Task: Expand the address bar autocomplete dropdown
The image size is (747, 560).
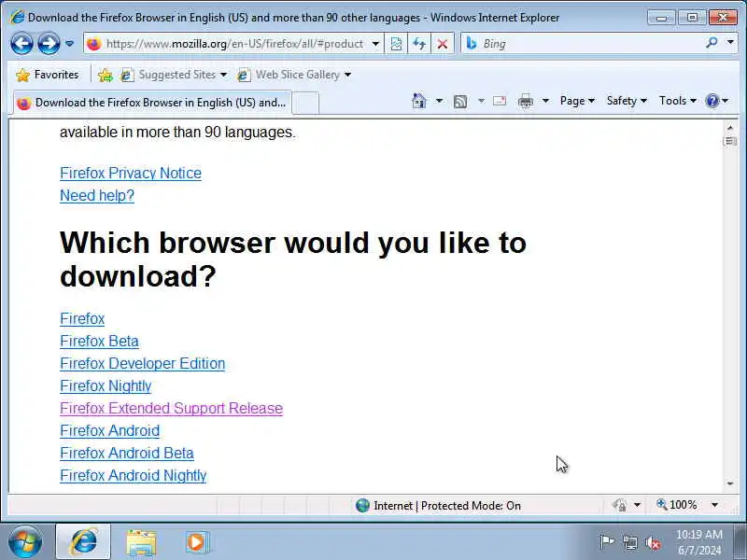Action: [375, 44]
